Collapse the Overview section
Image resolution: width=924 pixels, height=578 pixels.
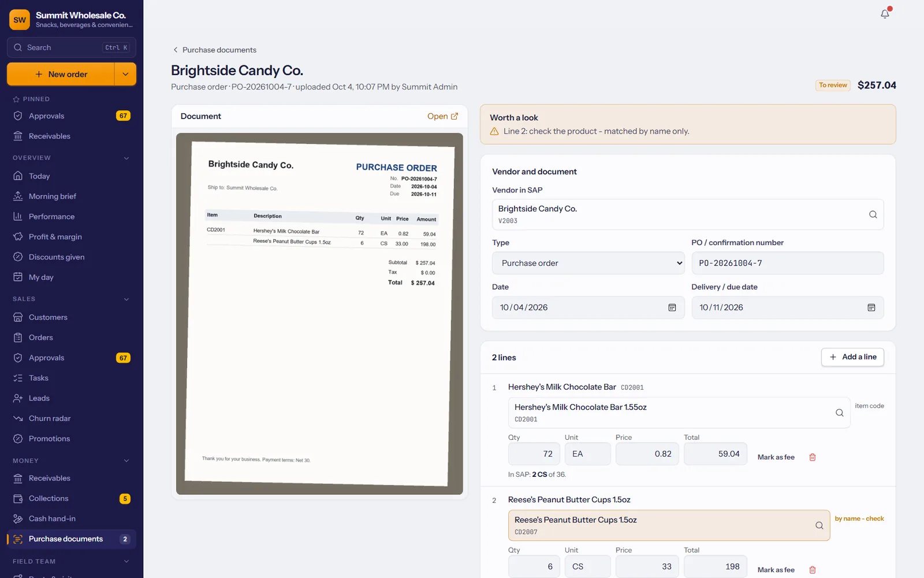pyautogui.click(x=126, y=158)
